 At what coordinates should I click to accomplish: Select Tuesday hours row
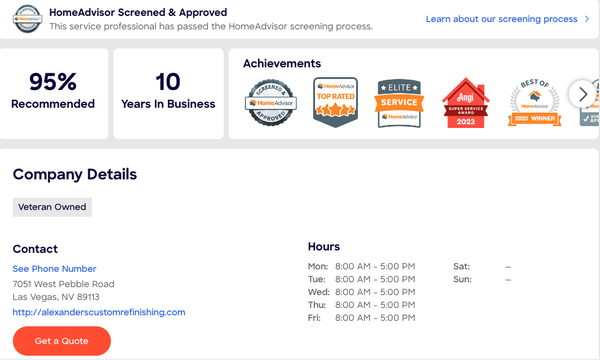pos(362,279)
